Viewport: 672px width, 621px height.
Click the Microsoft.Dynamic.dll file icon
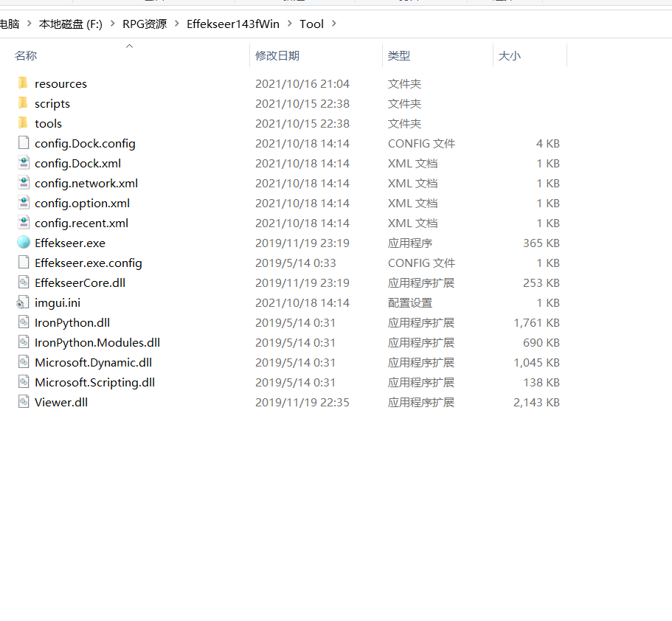click(24, 362)
